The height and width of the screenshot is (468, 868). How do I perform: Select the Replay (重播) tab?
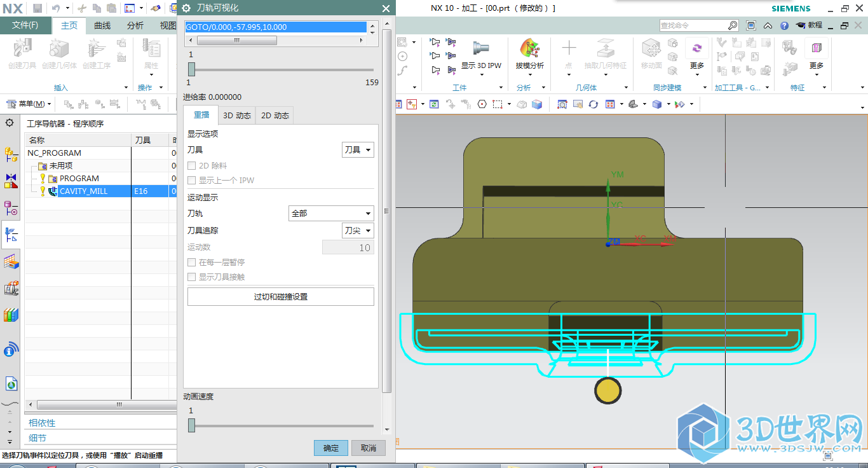pyautogui.click(x=201, y=115)
